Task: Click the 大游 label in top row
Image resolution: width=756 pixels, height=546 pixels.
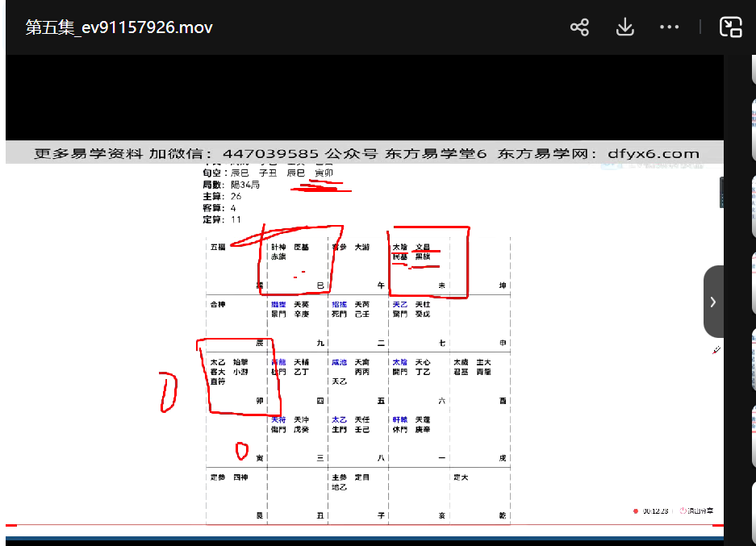Action: tap(362, 247)
